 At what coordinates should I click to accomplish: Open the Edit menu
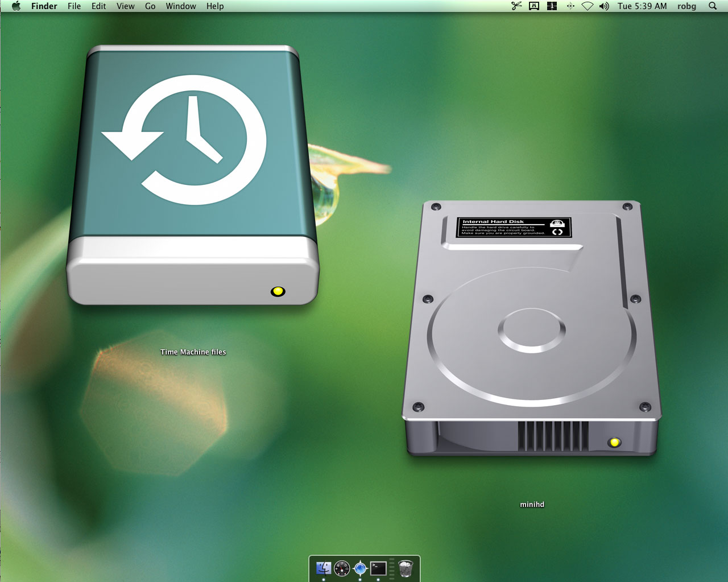point(99,6)
